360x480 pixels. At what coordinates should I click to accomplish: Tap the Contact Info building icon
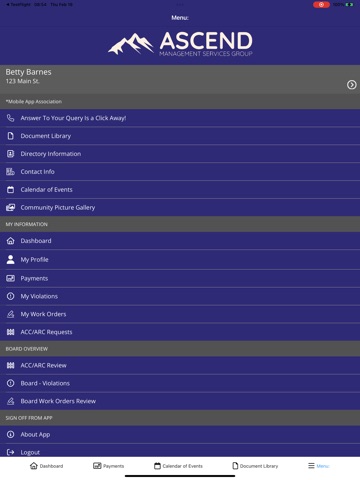point(11,172)
